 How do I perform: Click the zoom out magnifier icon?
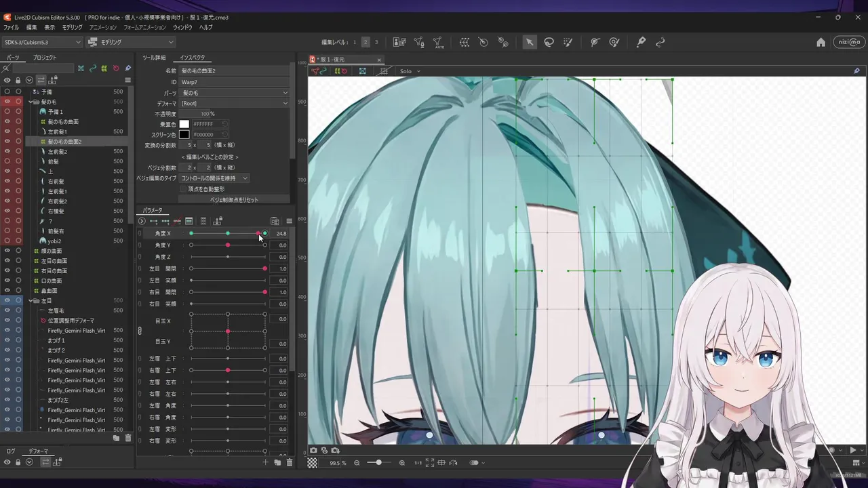[x=357, y=463]
